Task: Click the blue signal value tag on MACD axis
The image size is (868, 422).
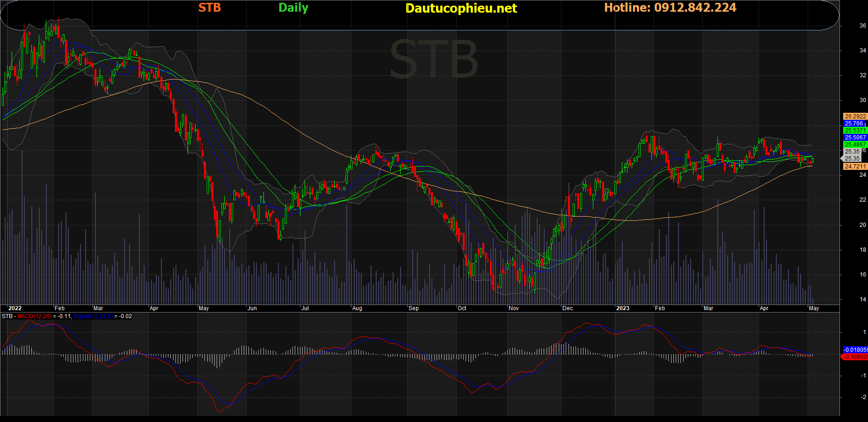Action: (855, 350)
